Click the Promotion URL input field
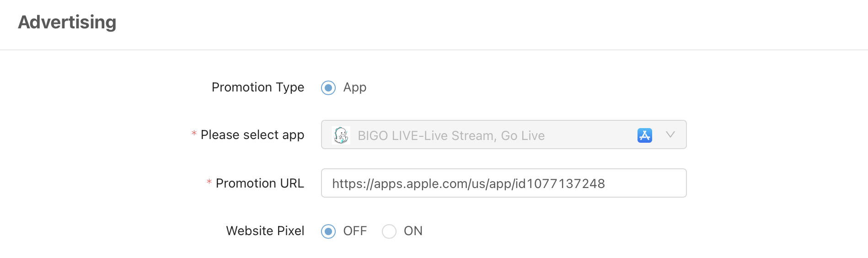868x258 pixels. (504, 183)
